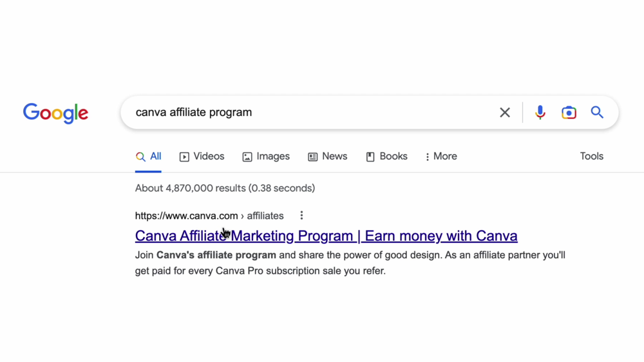Switch to the Videos tab
This screenshot has width=644, height=362.
(x=202, y=157)
